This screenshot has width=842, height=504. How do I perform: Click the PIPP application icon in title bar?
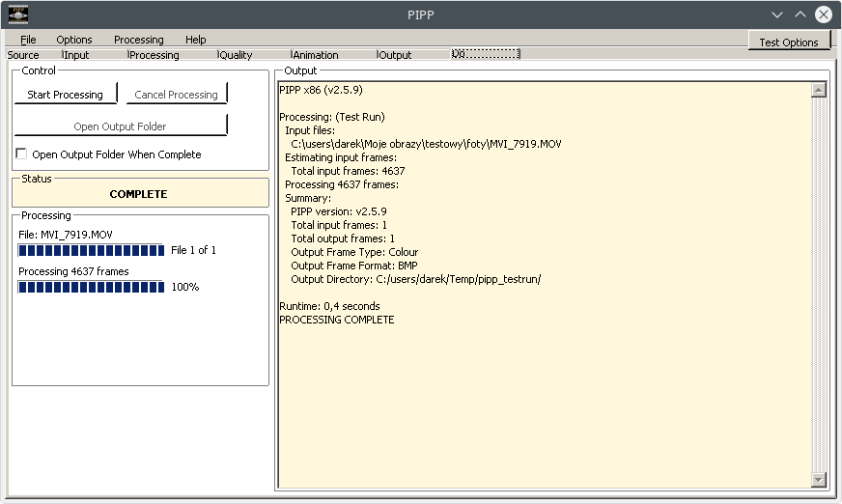coord(17,14)
